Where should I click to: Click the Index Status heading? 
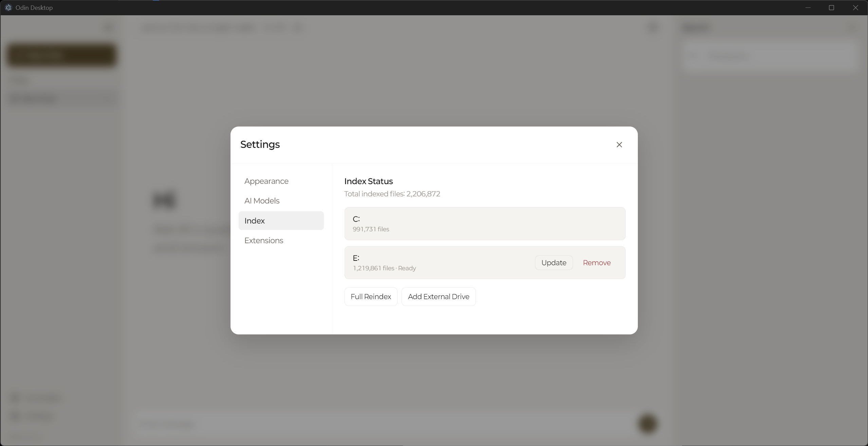(x=368, y=181)
